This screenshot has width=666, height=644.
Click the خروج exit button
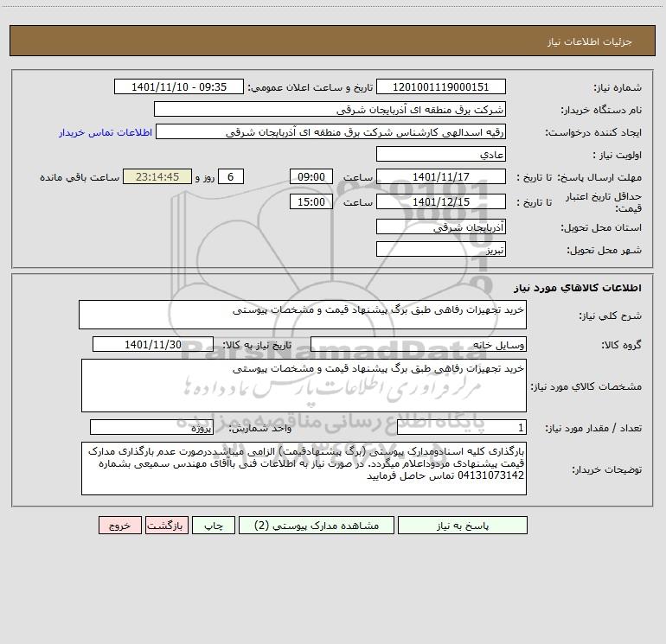[x=119, y=525]
